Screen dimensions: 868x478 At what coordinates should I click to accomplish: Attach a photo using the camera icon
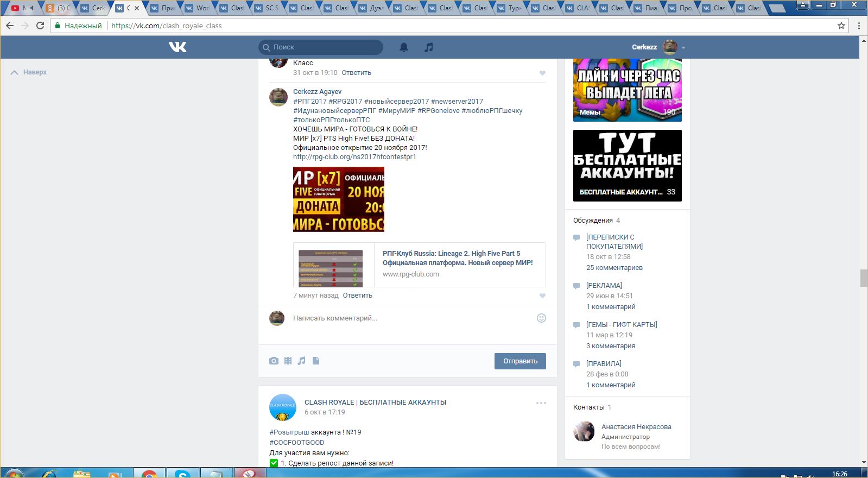(274, 361)
